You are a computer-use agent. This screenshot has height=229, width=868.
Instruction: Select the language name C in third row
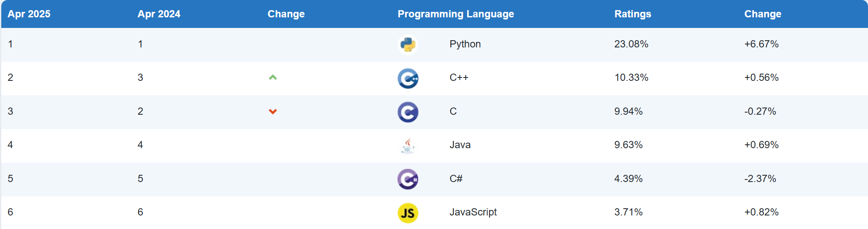[453, 111]
